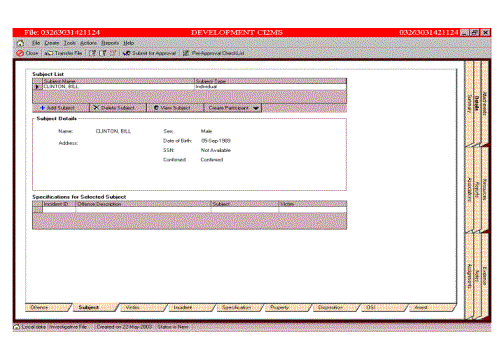Click the home icon in the menu bar
The image size is (504, 360).
20,43
